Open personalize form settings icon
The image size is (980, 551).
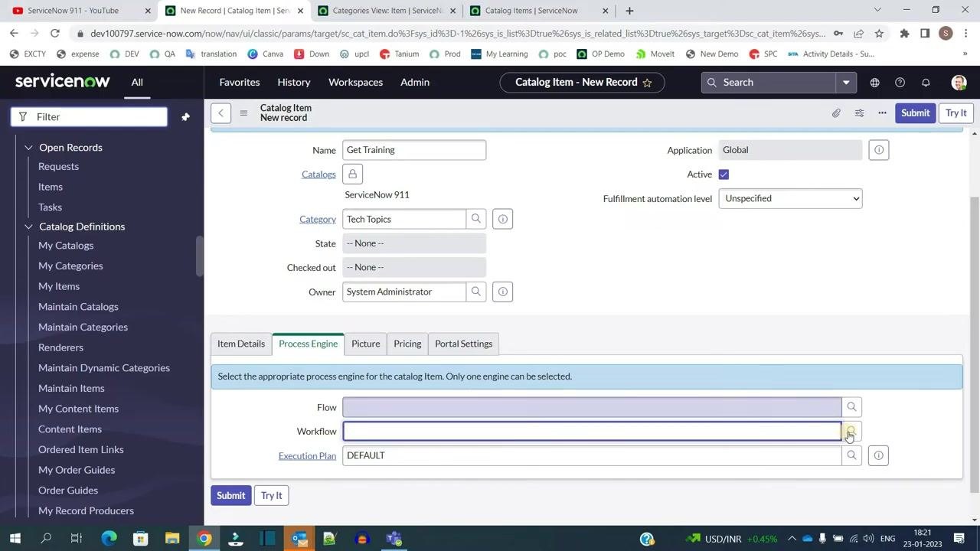859,113
